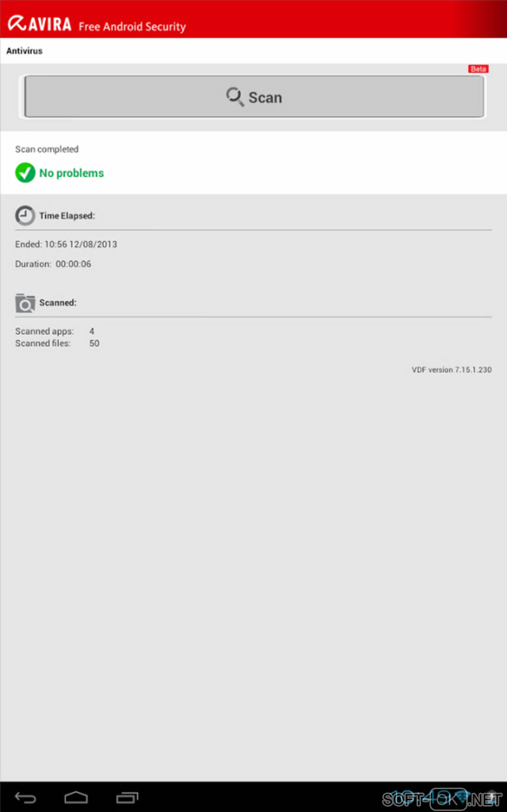Click the magnifier icon inside Scan
Image resolution: width=507 pixels, height=812 pixels.
pyautogui.click(x=235, y=96)
